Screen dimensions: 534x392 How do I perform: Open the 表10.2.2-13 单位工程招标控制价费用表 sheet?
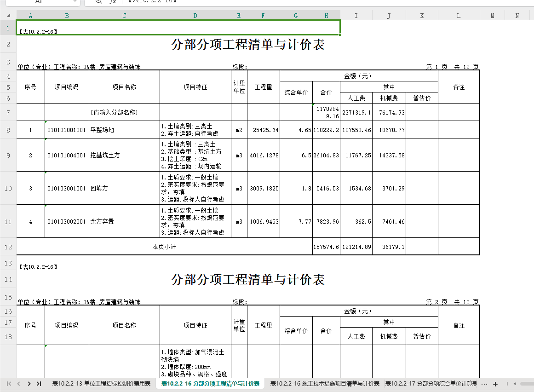click(101, 383)
